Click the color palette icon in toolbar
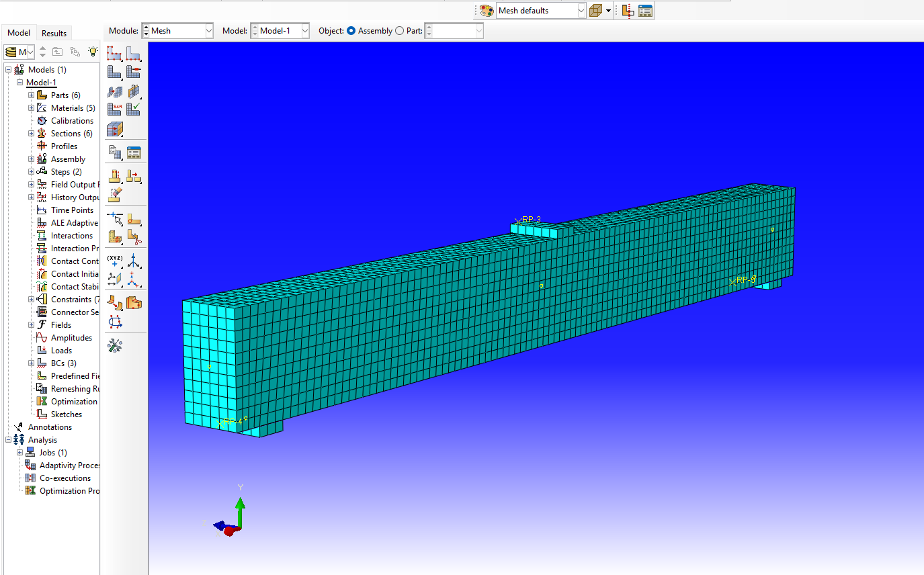The image size is (924, 575). click(487, 11)
